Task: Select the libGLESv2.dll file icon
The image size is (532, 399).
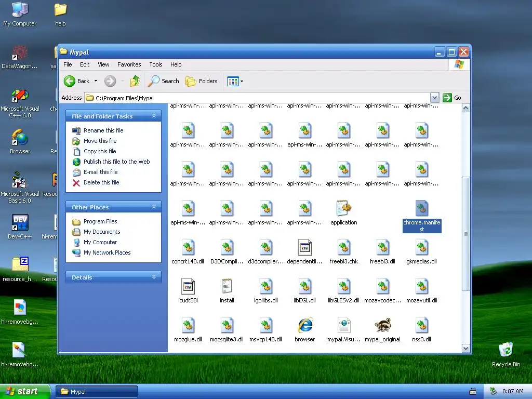Action: pos(344,287)
